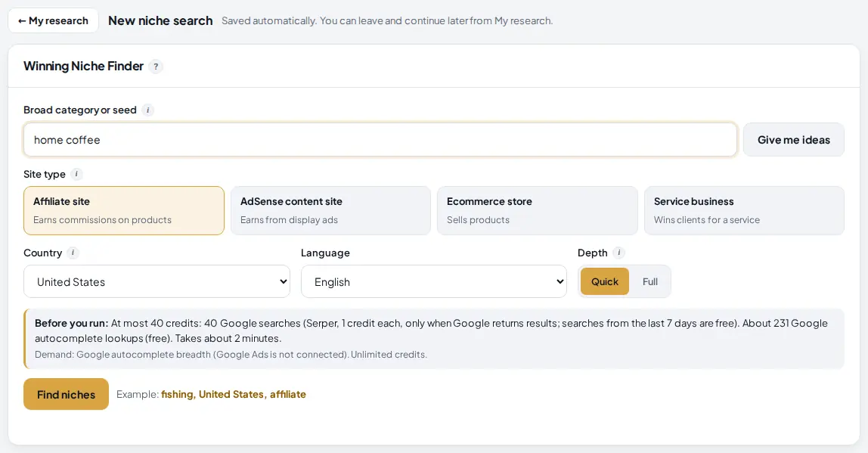The image size is (868, 453).
Task: Use the example fishing, United States, affiliate
Action: (x=234, y=394)
